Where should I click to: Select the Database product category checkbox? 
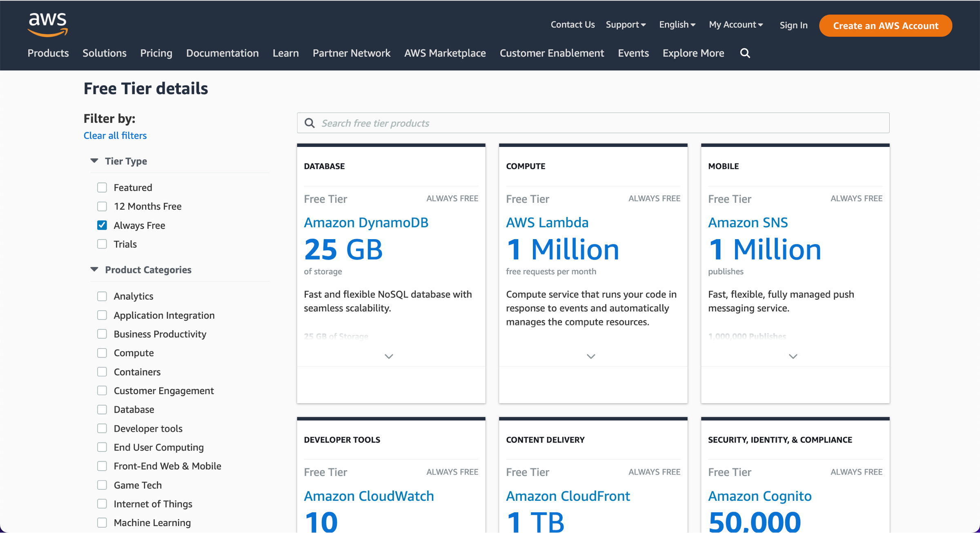click(x=102, y=410)
